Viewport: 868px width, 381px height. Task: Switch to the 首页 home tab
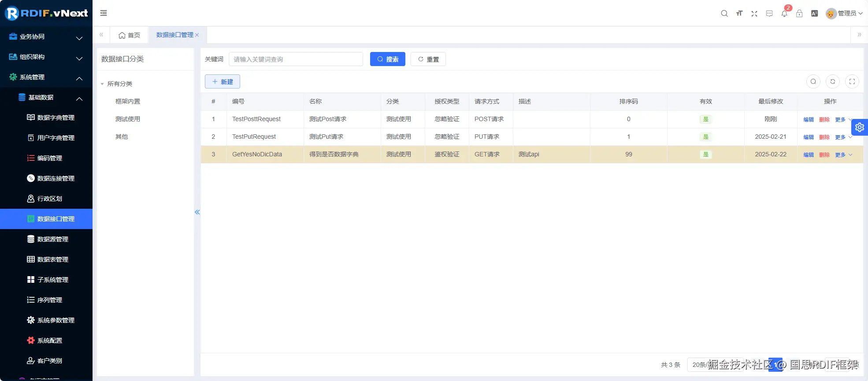(130, 35)
